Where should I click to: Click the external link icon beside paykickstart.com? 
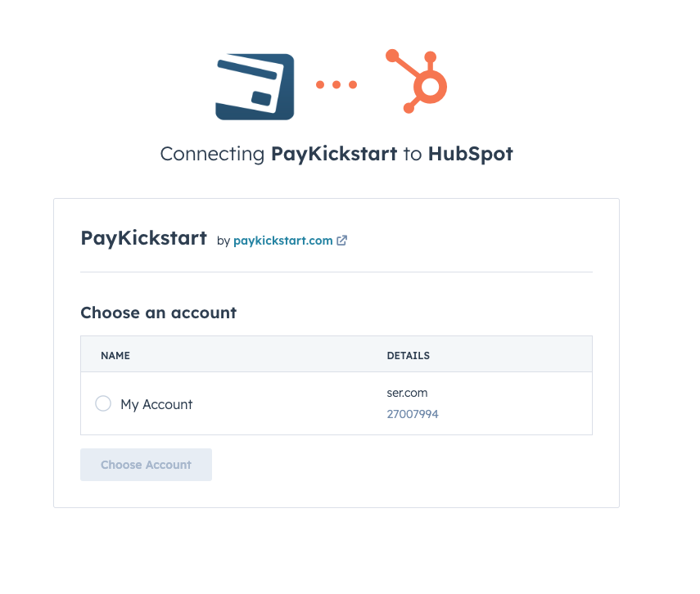pos(342,241)
